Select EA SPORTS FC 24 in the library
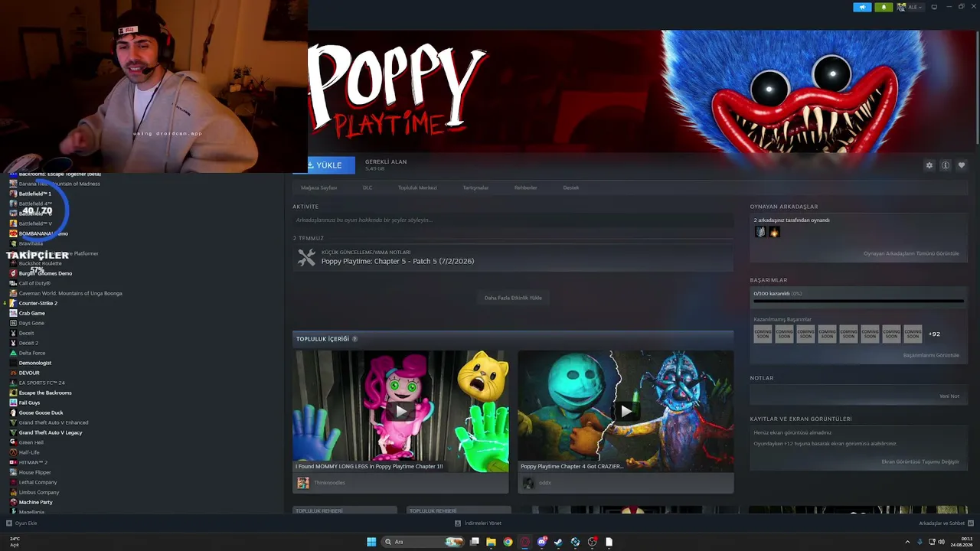The height and width of the screenshot is (551, 980). pos(42,383)
